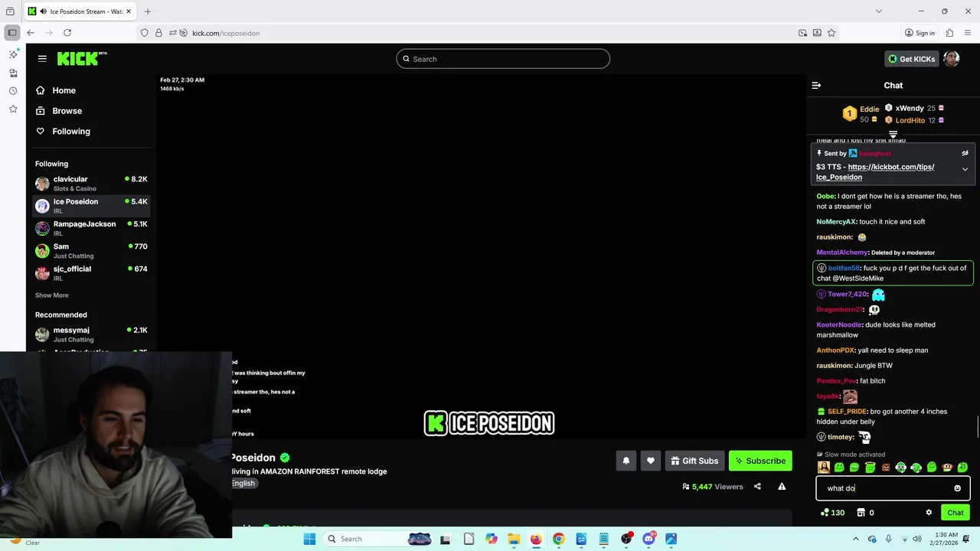The image size is (980, 551).
Task: Open emote picker smiley in chat input
Action: 957,488
